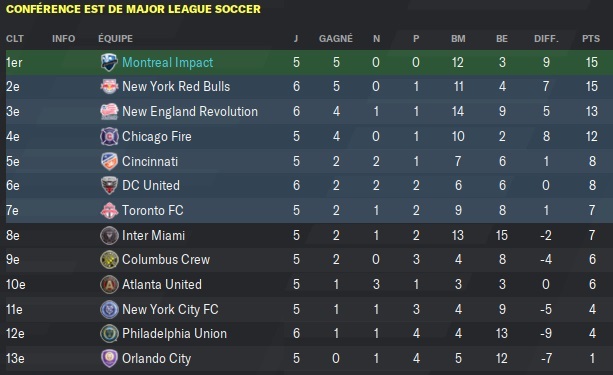613x375 pixels.
Task: Open the Montreal Impact team link
Action: pyautogui.click(x=167, y=63)
